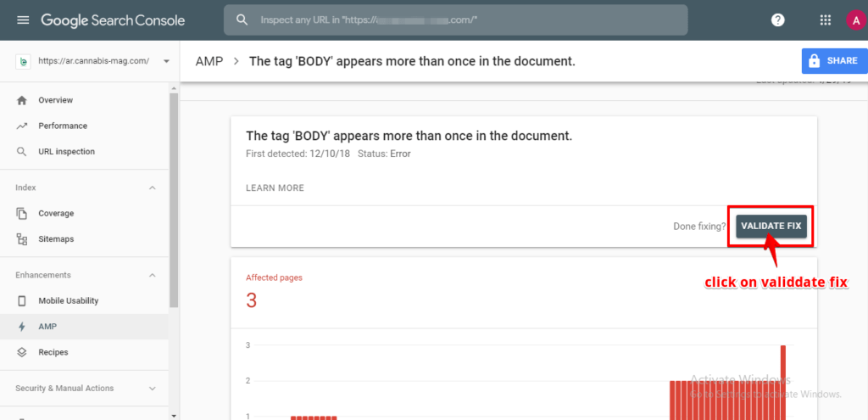Collapse the Index section

point(153,188)
